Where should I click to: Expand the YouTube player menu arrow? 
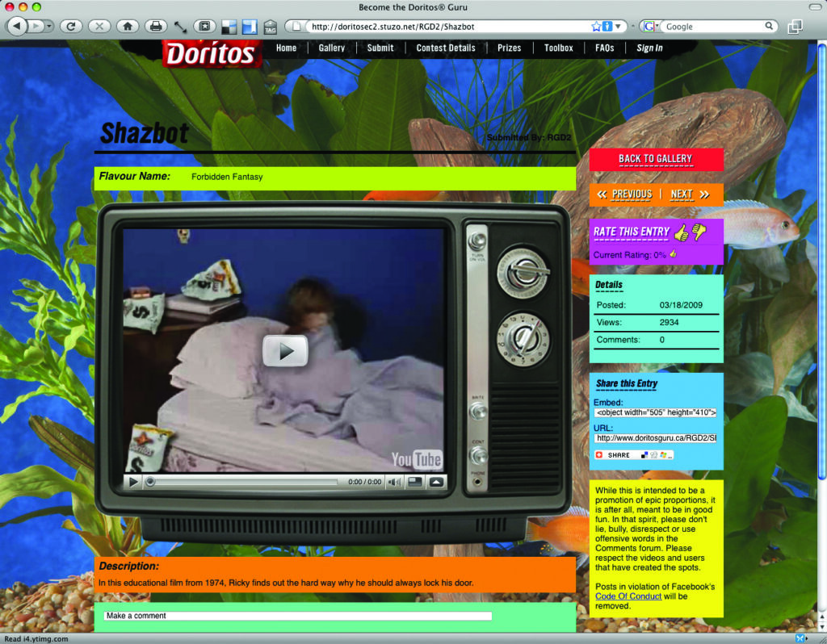tap(436, 482)
